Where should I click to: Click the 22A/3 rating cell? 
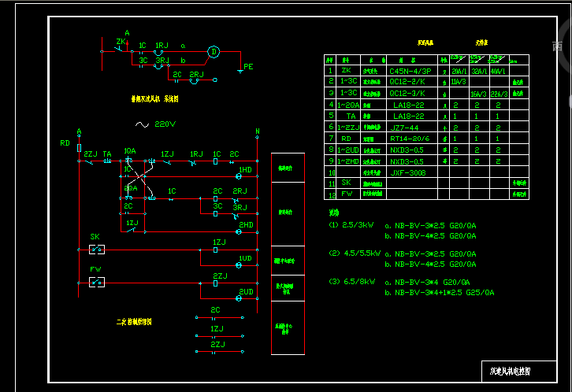click(499, 94)
